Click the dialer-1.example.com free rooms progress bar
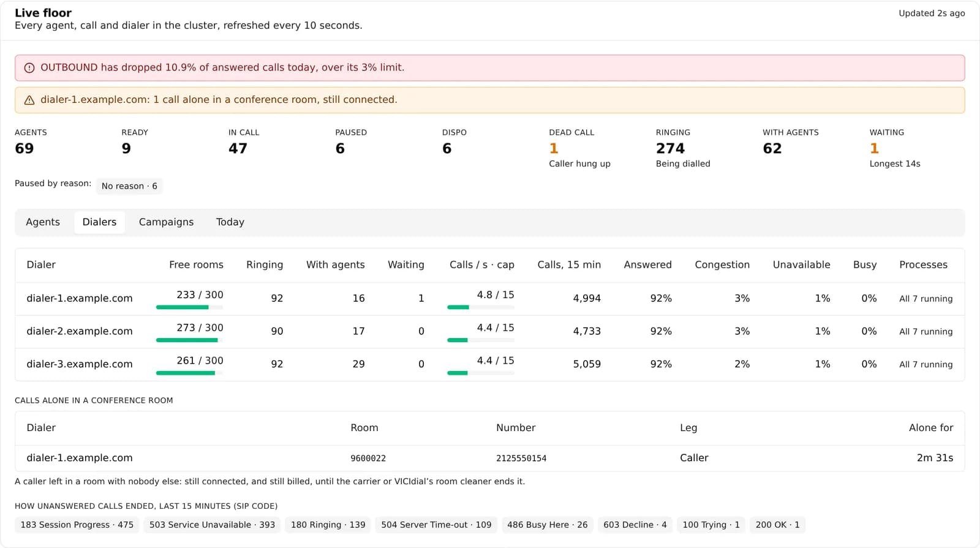The width and height of the screenshot is (980, 548). tap(190, 307)
